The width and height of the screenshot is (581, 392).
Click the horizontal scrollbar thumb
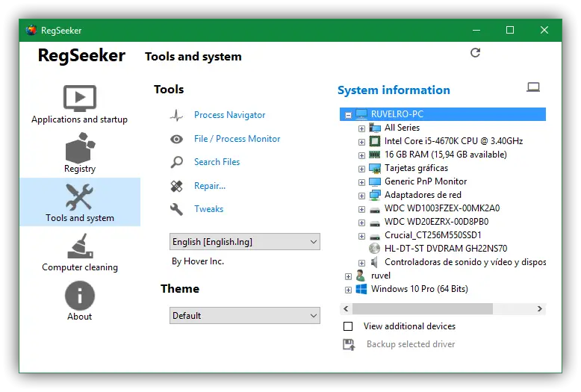click(423, 308)
